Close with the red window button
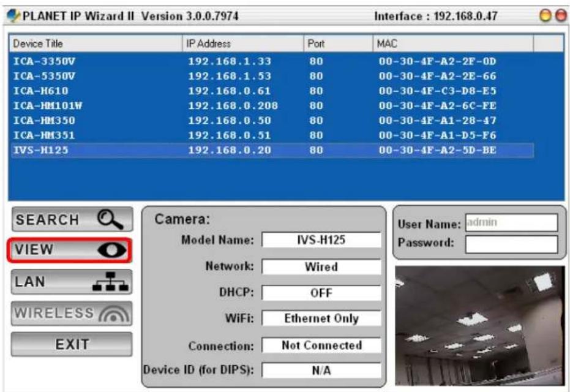This screenshot has width=570, height=392. coord(561,16)
